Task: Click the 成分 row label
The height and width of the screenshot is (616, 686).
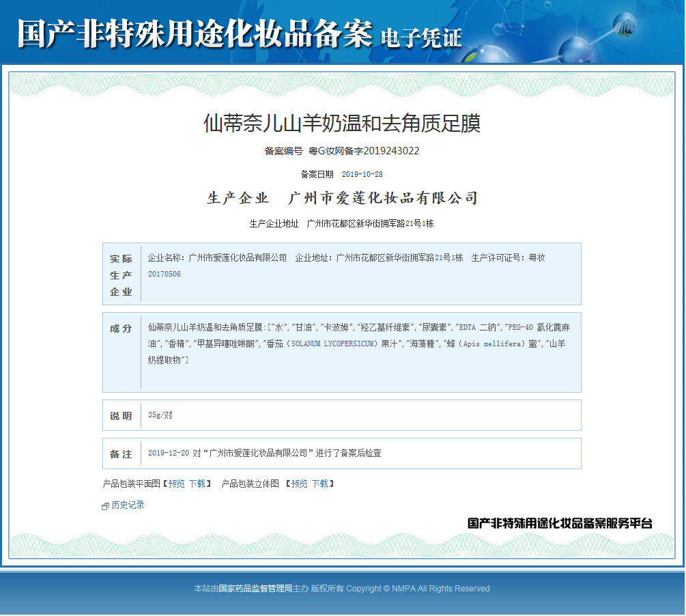Action: (x=121, y=328)
